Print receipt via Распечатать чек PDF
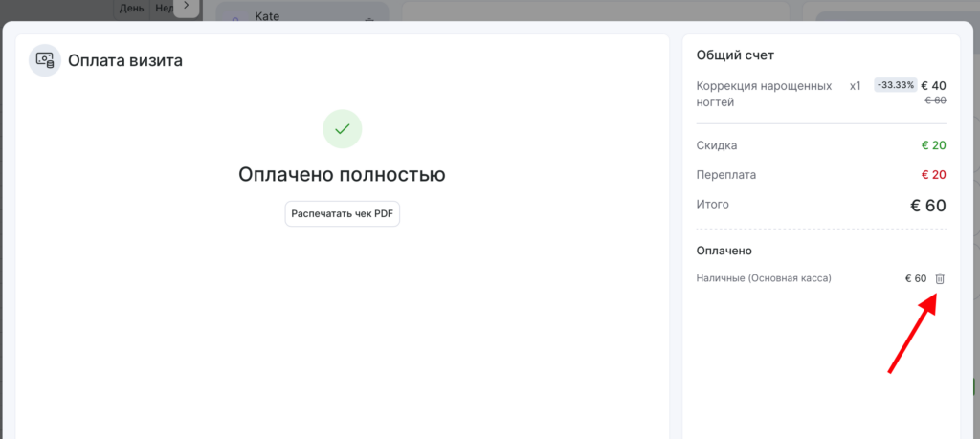This screenshot has width=980, height=439. [x=342, y=213]
